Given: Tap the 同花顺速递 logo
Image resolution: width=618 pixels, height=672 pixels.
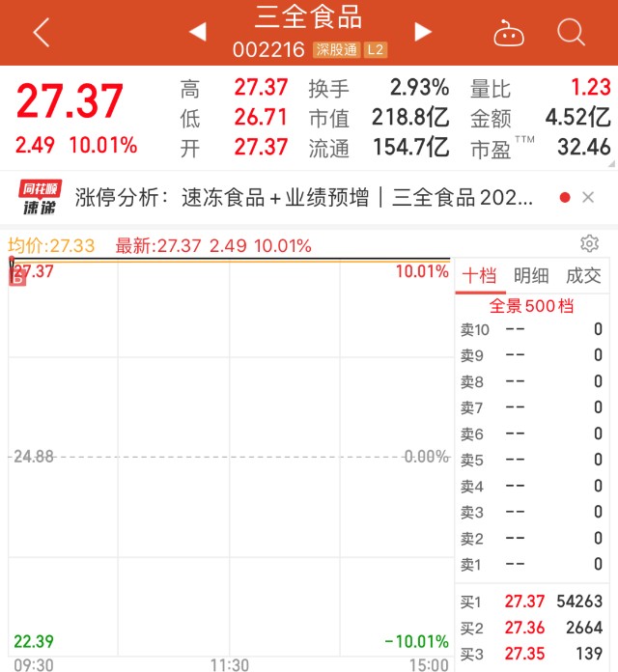Looking at the screenshot, I should click(40, 197).
